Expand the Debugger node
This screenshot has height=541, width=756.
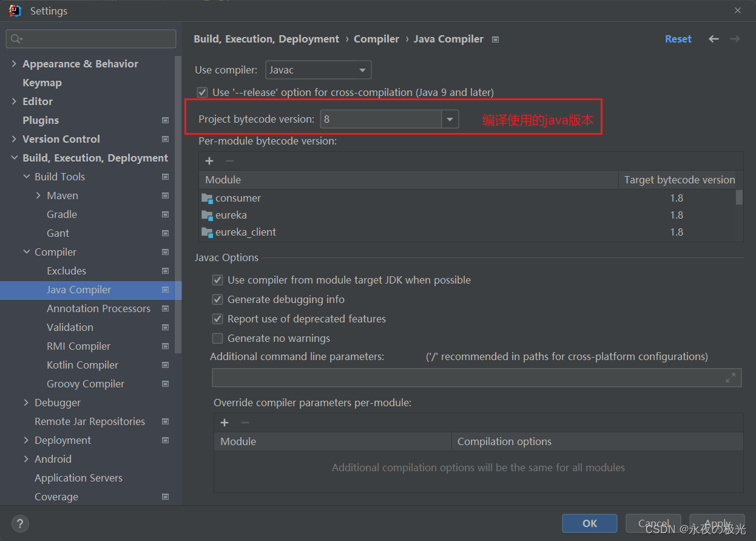point(26,403)
